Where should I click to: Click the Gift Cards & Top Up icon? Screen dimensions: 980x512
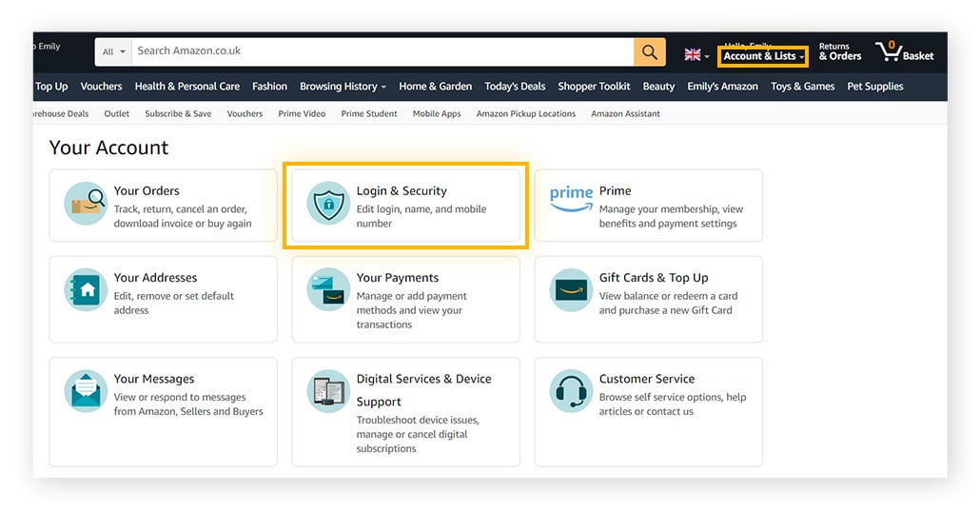[x=571, y=290]
